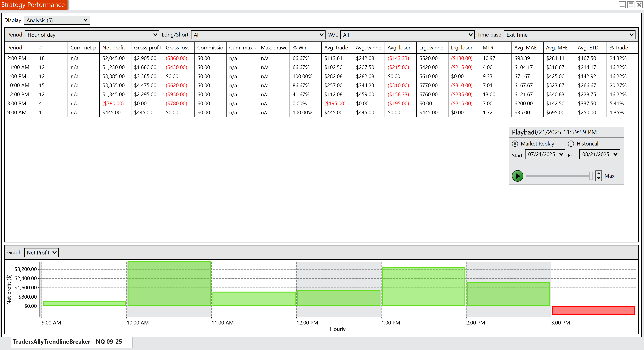644x350 pixels.
Task: Expand the Period Hour of day dropdown
Action: coord(92,35)
